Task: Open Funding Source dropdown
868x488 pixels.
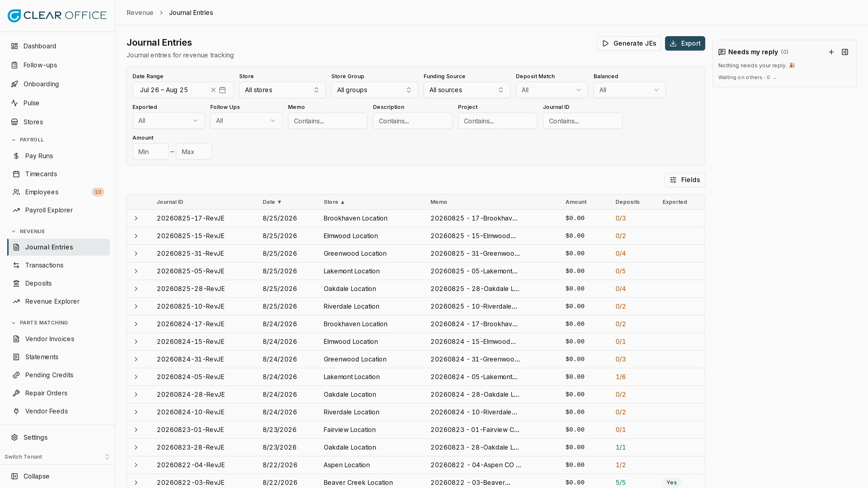Action: pyautogui.click(x=467, y=90)
